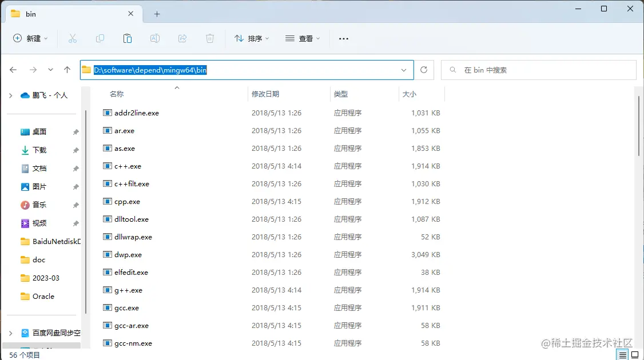Viewport: 644px width, 360px height.
Task: Click inside the 在 bin 中搜索 search box
Action: pos(538,70)
